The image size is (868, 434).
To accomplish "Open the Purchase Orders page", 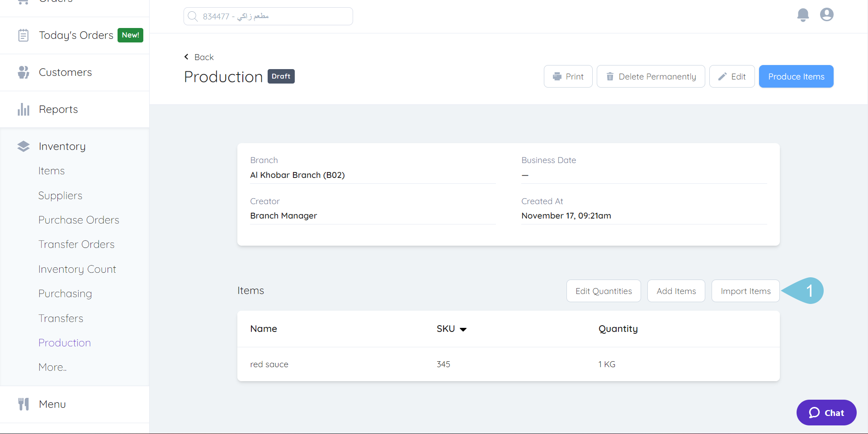I will coord(79,219).
